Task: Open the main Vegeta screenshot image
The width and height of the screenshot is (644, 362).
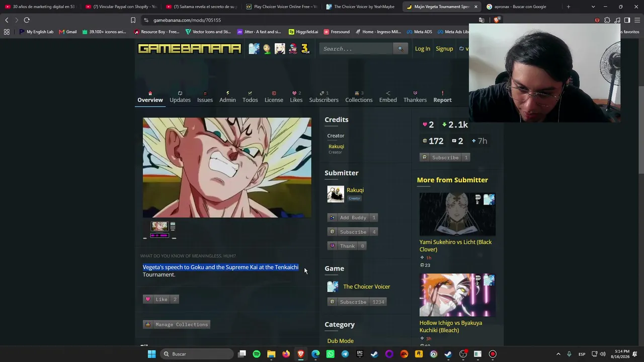Action: (x=227, y=167)
